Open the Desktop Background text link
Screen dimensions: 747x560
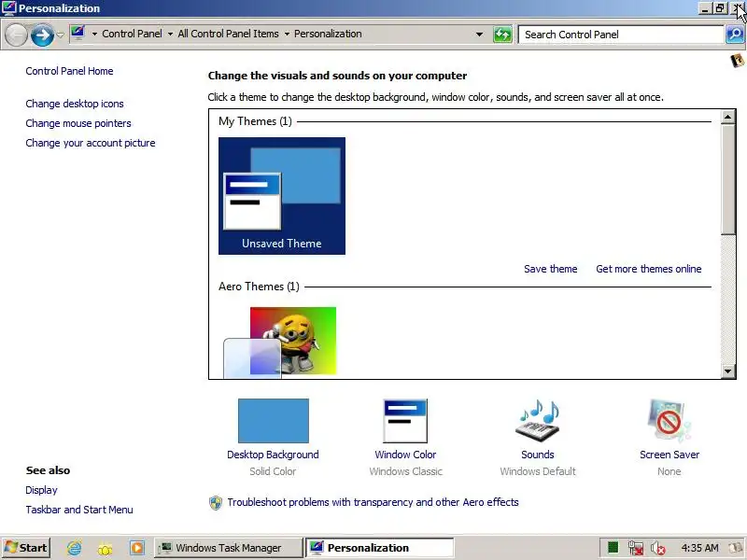coord(273,455)
